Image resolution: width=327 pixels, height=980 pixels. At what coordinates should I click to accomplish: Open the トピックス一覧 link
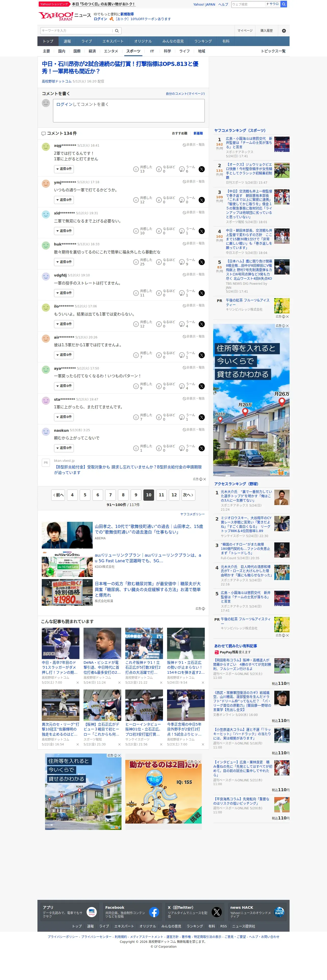tap(273, 51)
